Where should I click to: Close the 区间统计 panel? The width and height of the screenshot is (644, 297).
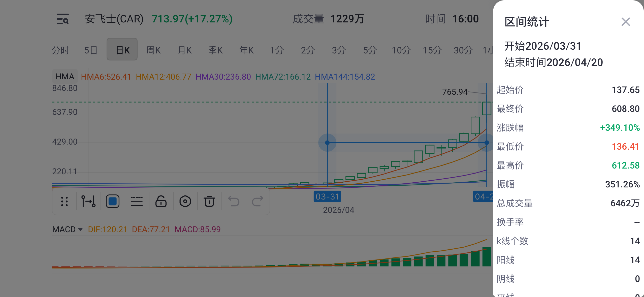[626, 22]
